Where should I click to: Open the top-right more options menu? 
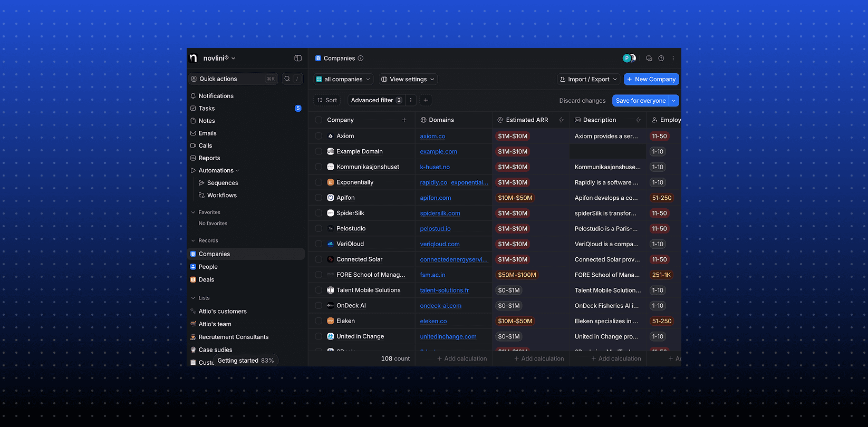pyautogui.click(x=673, y=59)
